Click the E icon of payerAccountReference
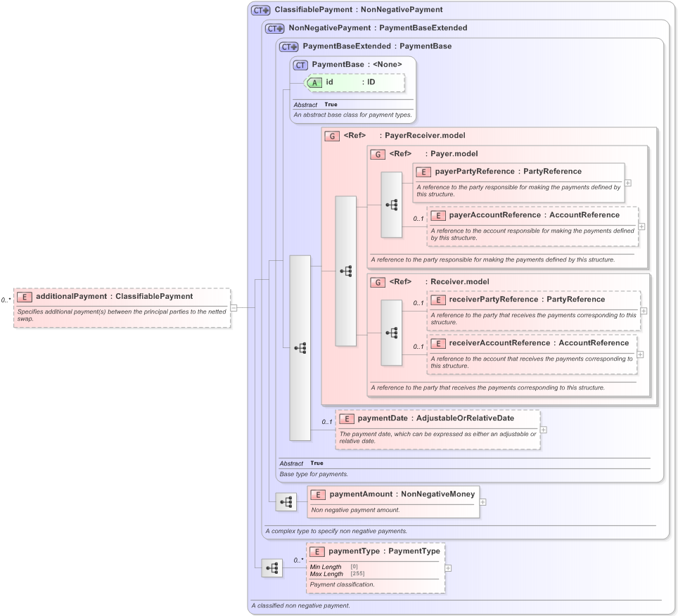This screenshot has height=616, width=678. [x=438, y=216]
